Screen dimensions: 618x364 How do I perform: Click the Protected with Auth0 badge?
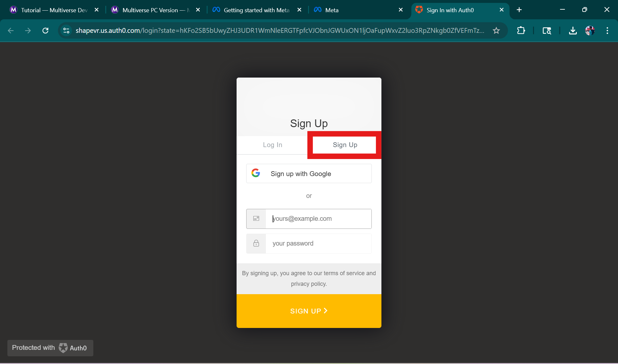50,348
